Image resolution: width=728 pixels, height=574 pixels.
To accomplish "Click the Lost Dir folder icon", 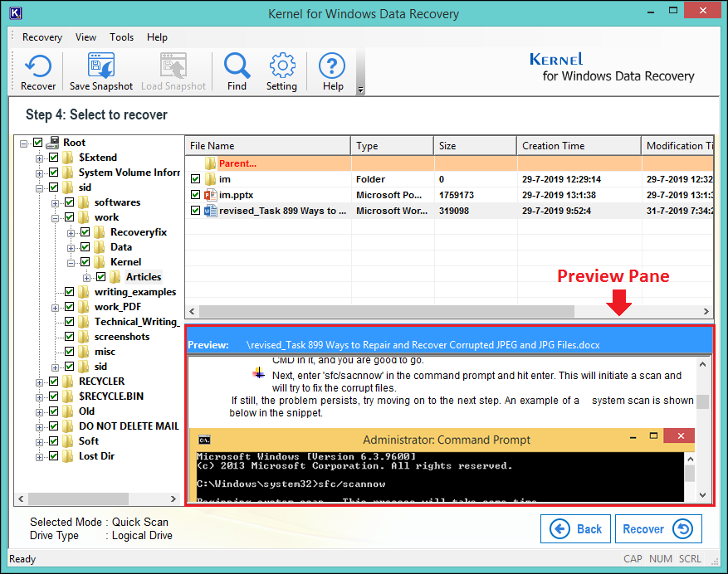I will 68,456.
